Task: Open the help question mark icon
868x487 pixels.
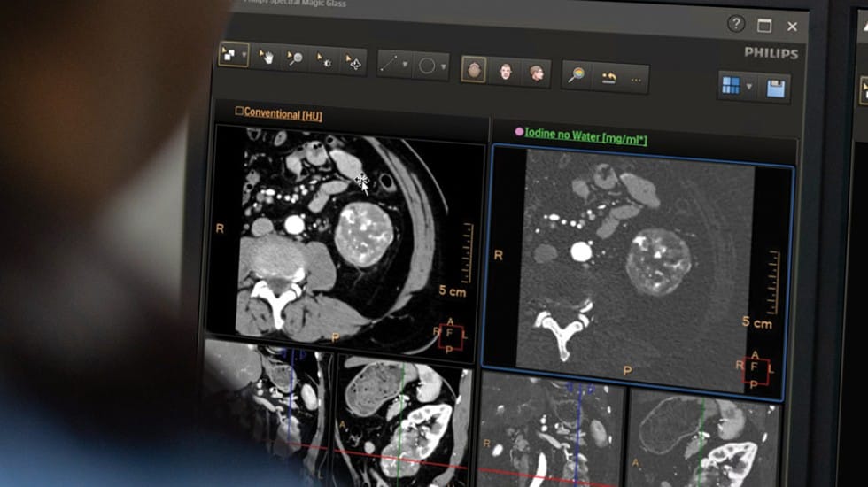Action: click(x=736, y=24)
